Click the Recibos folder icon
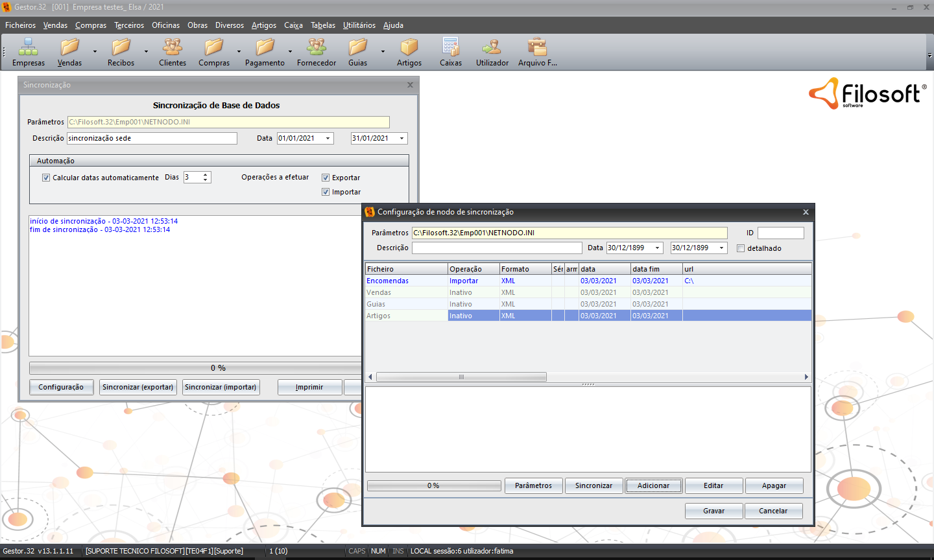This screenshot has width=934, height=560. (121, 48)
